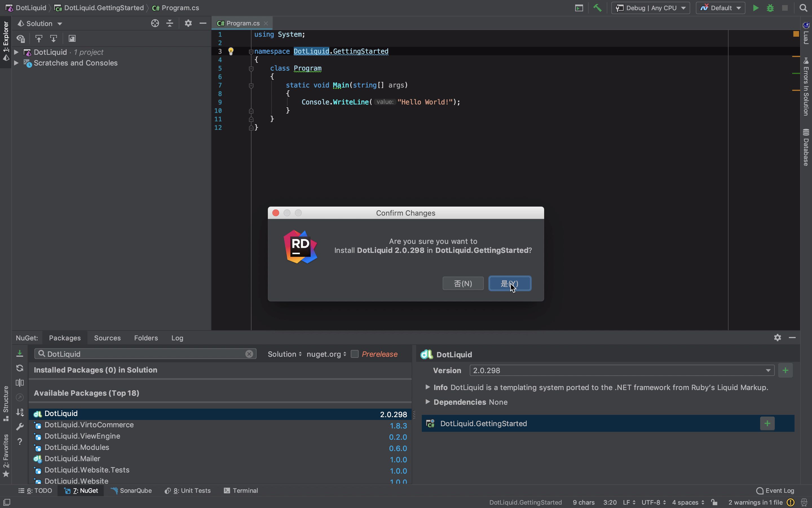Screen dimensions: 812x508
Task: Switch to NuGet Packages tab
Action: (x=65, y=338)
